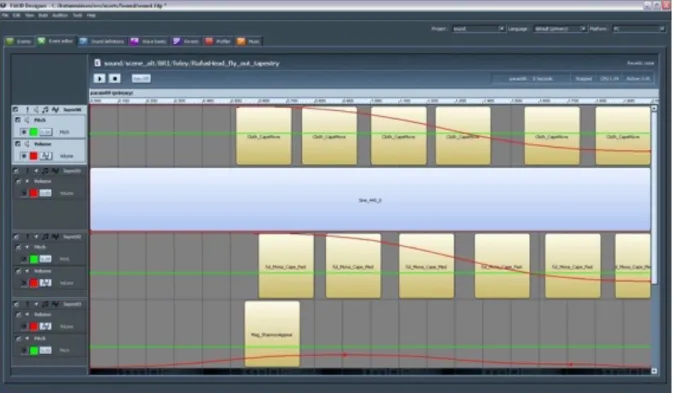Viewport: 673px width, 393px height.
Task: Click the curve icon on layer02 Volume
Action: (46, 283)
